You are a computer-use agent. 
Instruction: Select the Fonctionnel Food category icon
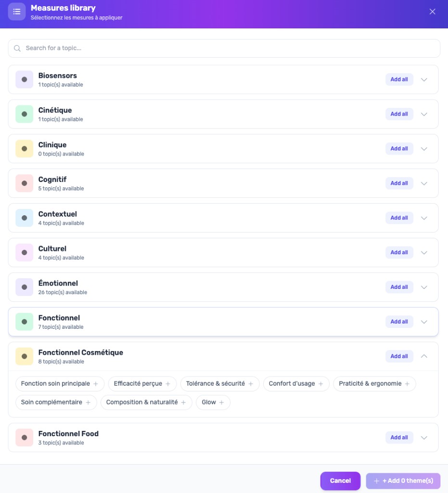tap(24, 437)
